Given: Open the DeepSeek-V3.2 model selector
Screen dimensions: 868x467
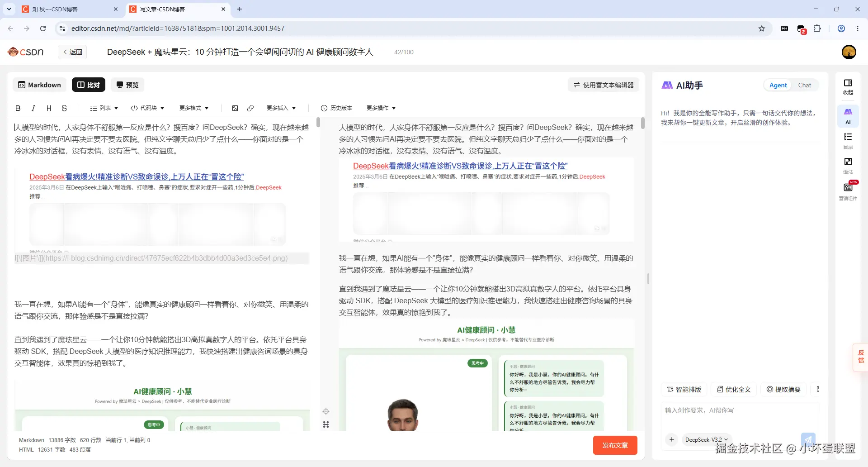Looking at the screenshot, I should point(707,439).
